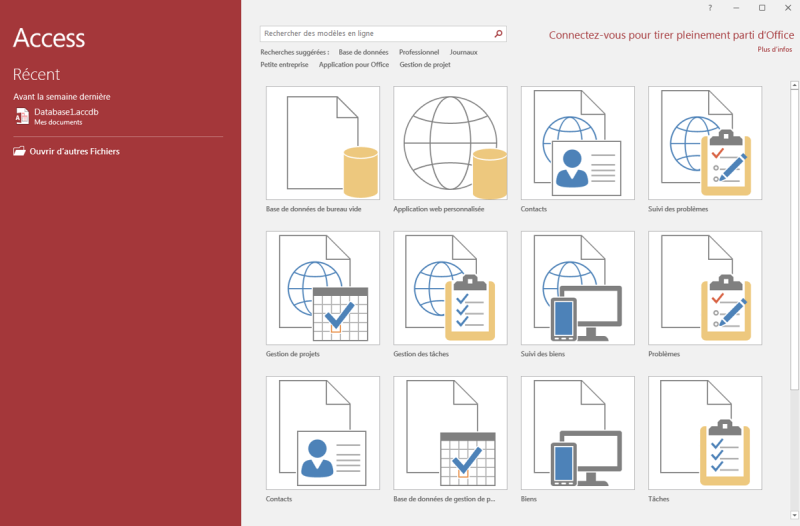Minimize the Access window
This screenshot has width=800, height=526.
(736, 8)
